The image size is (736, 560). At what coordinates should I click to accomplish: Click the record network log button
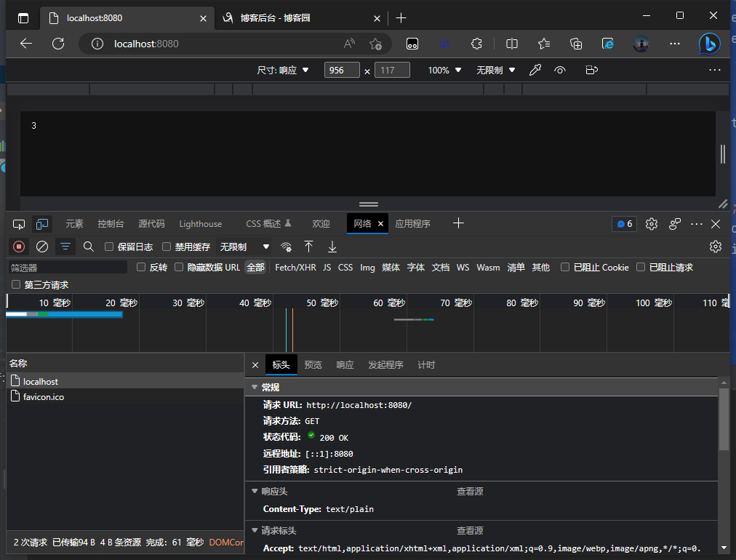(x=19, y=247)
